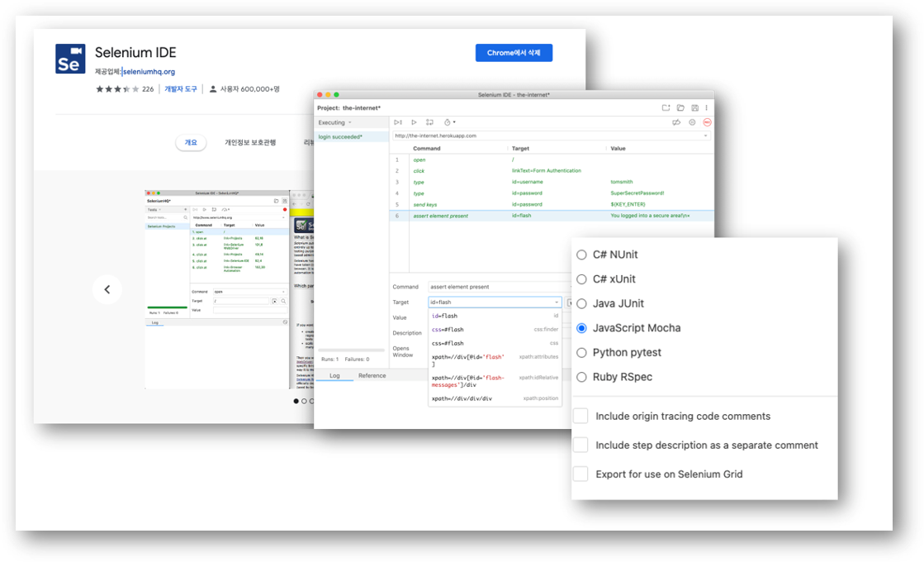Click 'Run current test' play icon
The image size is (924, 562).
414,122
